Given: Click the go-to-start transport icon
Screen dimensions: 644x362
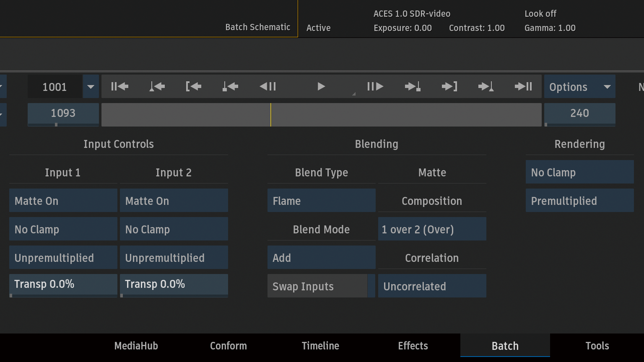Looking at the screenshot, I should tap(119, 86).
